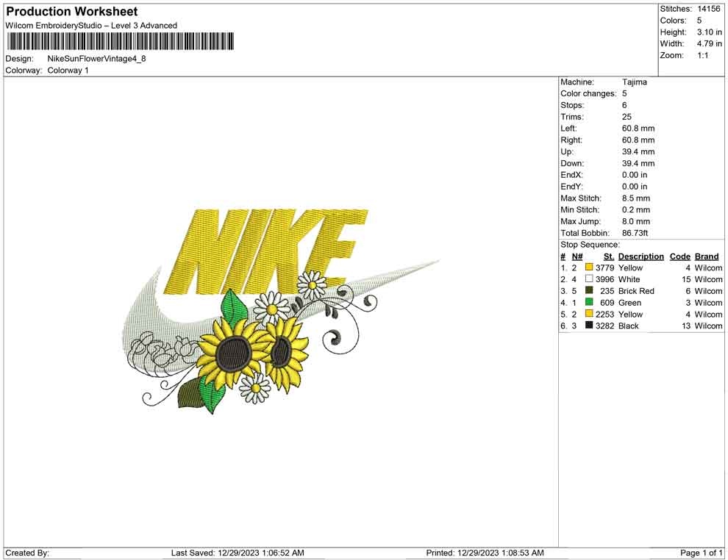728x560 pixels.
Task: Click the Brick Red swatch for thread 235
Action: click(x=589, y=290)
